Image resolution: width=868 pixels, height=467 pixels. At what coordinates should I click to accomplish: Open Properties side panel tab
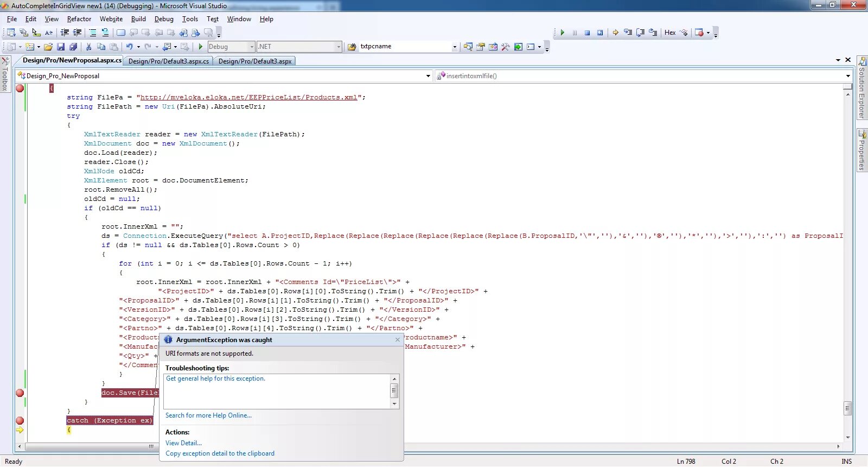tap(861, 150)
